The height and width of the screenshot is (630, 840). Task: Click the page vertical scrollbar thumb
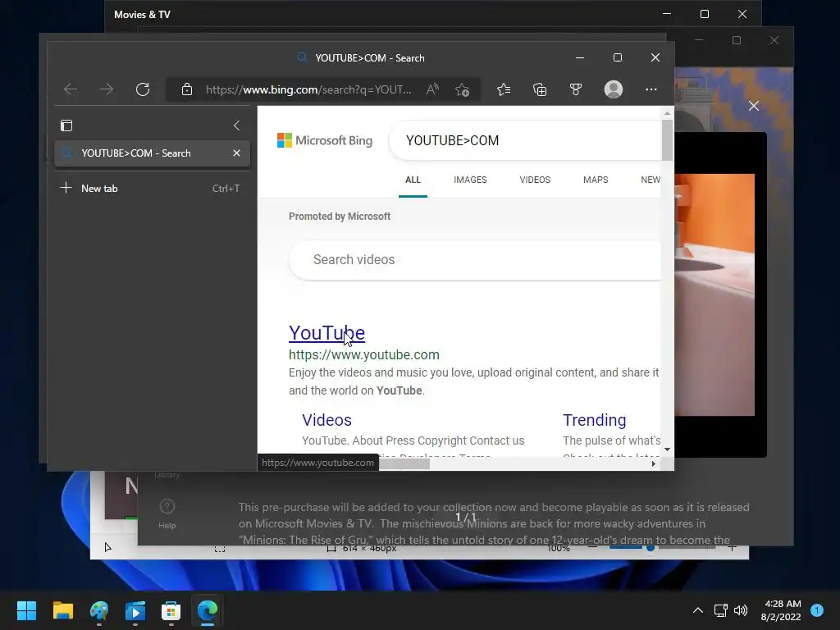tap(667, 139)
